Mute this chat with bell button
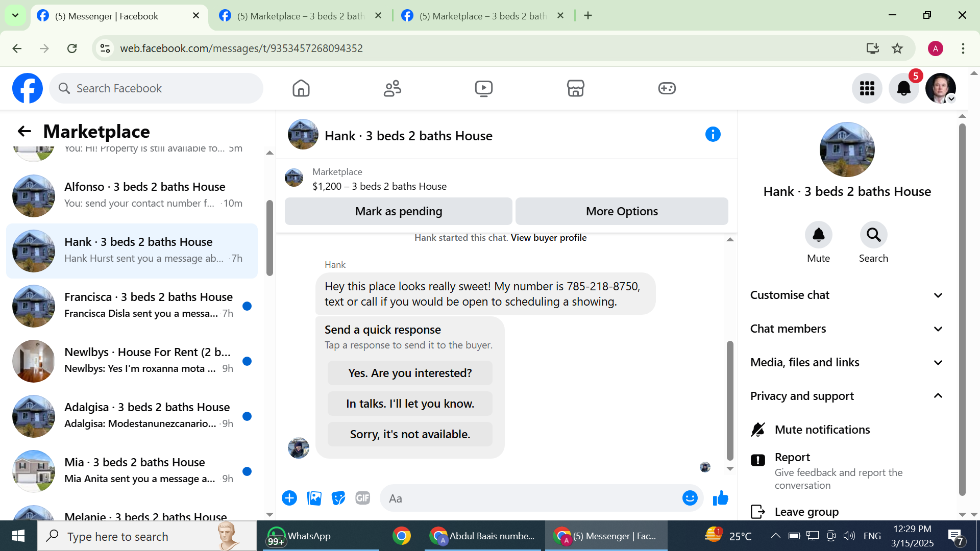Image resolution: width=980 pixels, height=551 pixels. click(818, 235)
